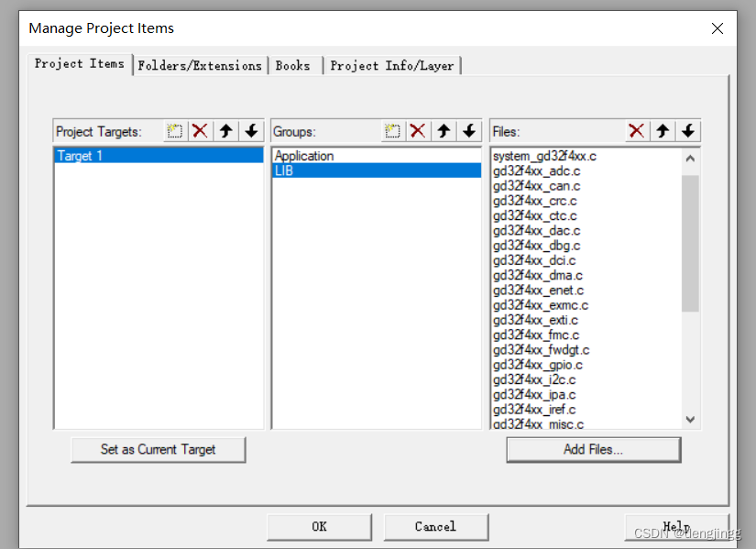Select Target 1 in Project Targets list
The width and height of the screenshot is (756, 549).
coord(159,156)
